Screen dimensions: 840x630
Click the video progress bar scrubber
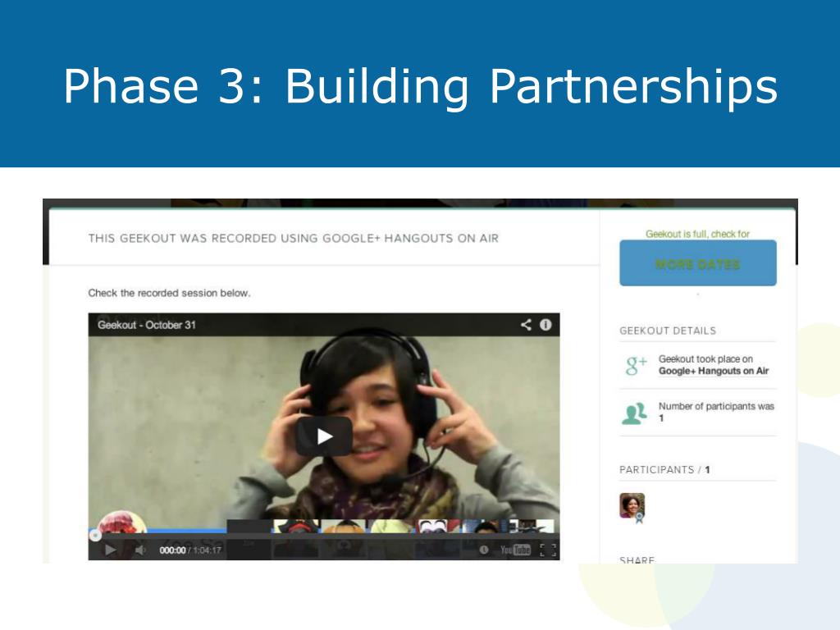coord(95,535)
